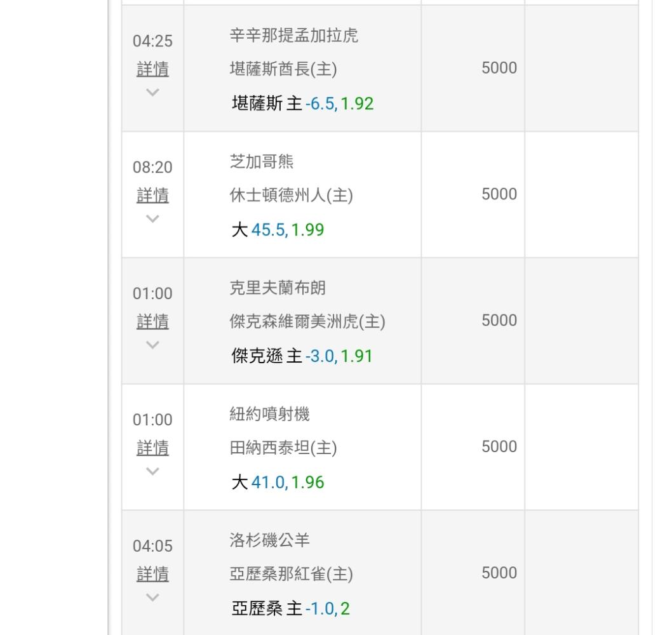Select bet 大 41.0, 1.96

point(278,483)
